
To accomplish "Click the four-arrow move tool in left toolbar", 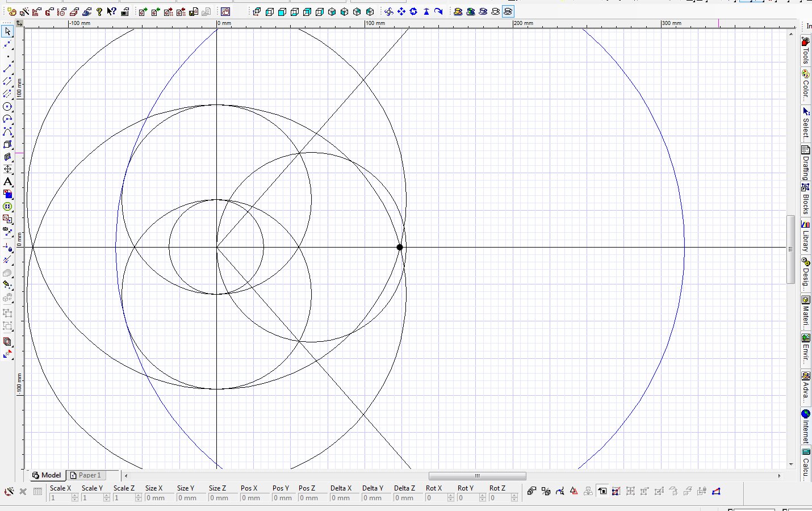I will [x=7, y=169].
